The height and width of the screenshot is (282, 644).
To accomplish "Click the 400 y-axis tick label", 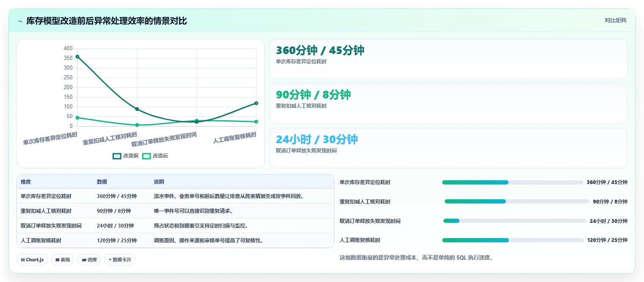I will click(x=68, y=49).
